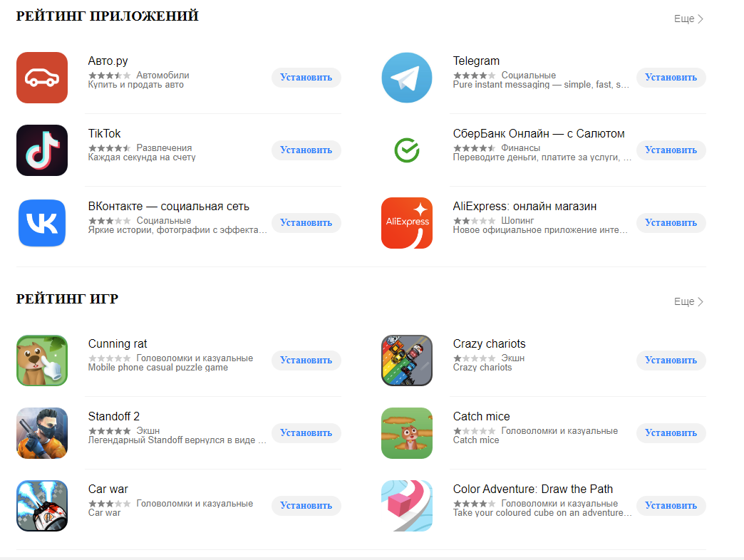Open the Standoff 2 game icon
This screenshot has height=560, width=744.
coord(42,433)
